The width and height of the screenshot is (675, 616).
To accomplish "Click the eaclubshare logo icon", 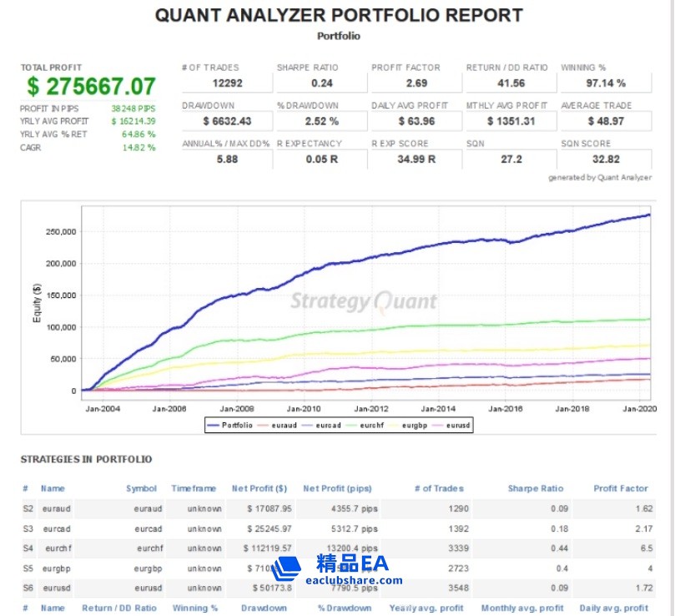I will 286,569.
